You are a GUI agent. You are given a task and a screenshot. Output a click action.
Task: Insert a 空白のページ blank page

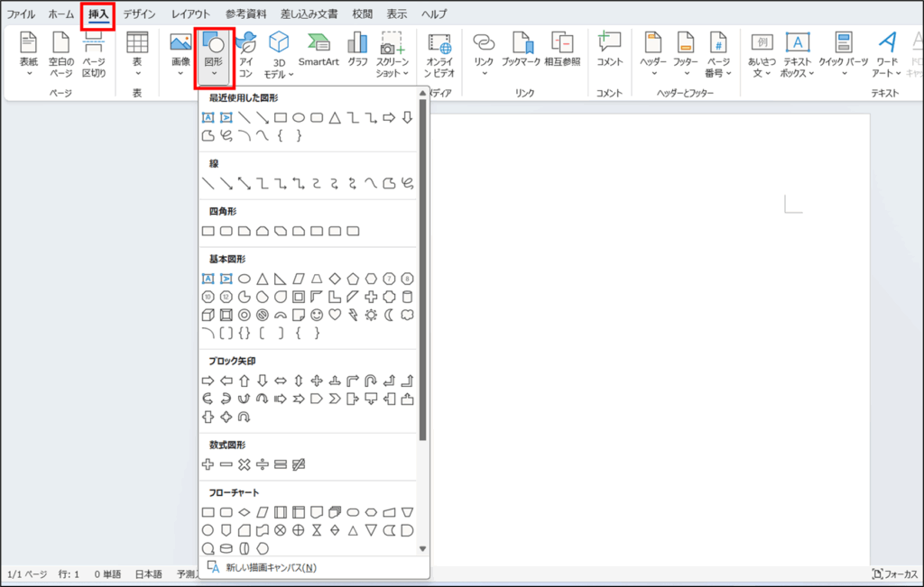61,54
